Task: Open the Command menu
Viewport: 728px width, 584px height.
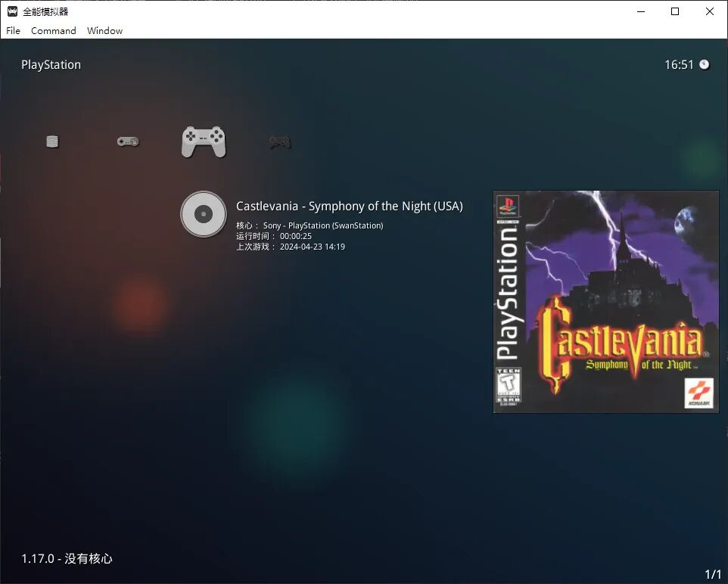Action: coord(54,31)
